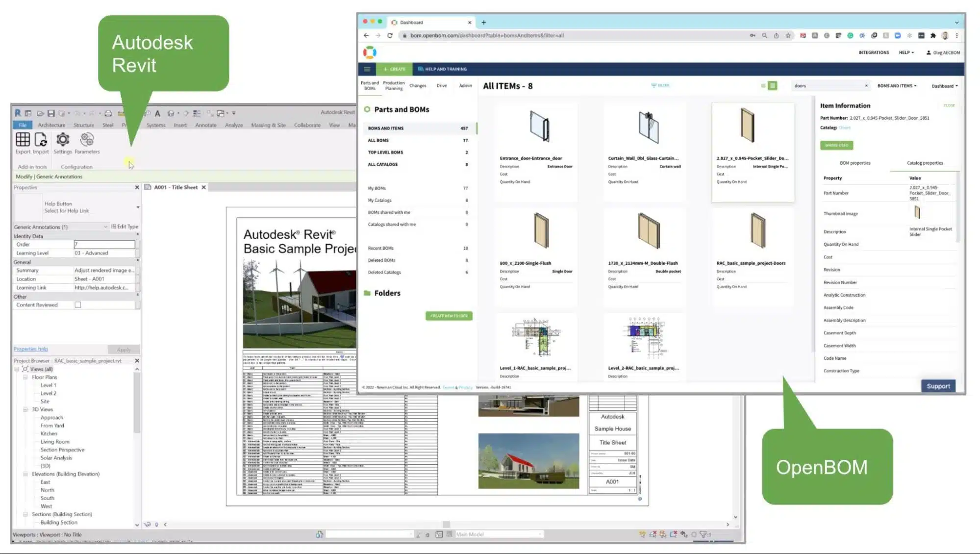This screenshot has height=554, width=980.
Task: Select Living Room in the 3D Views tree
Action: point(55,442)
